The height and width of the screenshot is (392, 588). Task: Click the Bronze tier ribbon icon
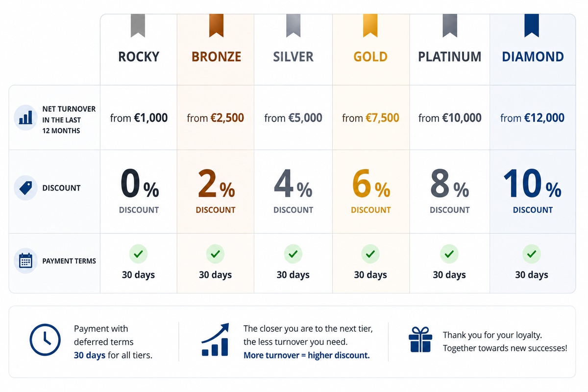pyautogui.click(x=216, y=25)
